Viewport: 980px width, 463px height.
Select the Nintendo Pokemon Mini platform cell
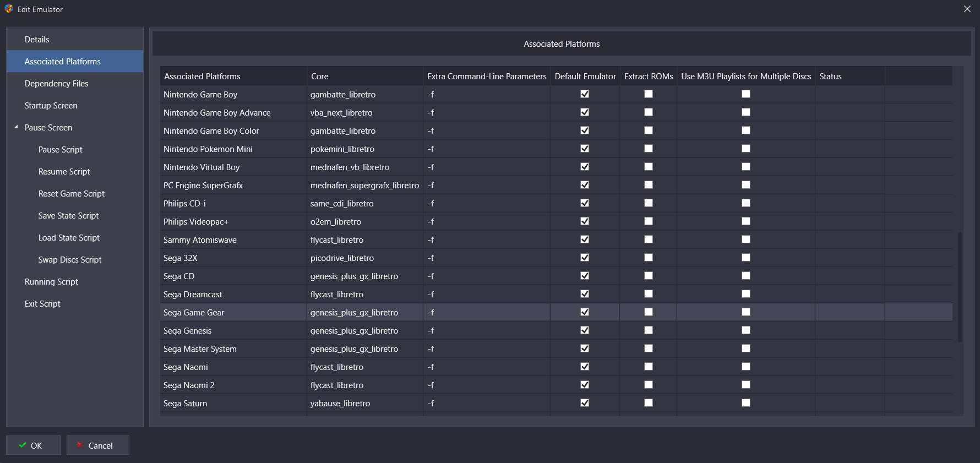click(x=233, y=149)
